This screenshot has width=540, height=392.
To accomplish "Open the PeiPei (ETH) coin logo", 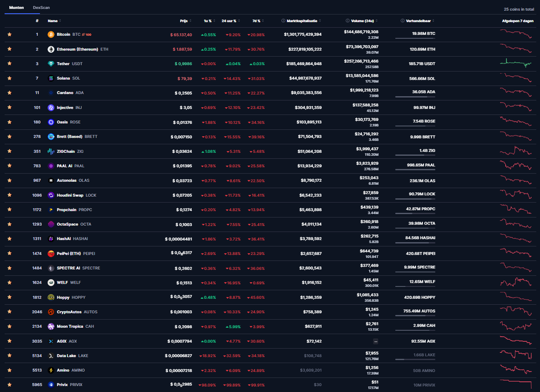I will pyautogui.click(x=51, y=254).
